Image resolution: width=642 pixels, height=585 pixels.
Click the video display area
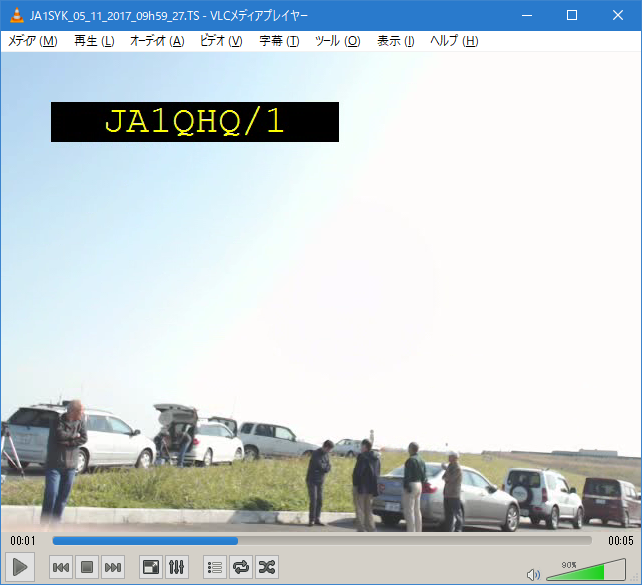[321, 291]
